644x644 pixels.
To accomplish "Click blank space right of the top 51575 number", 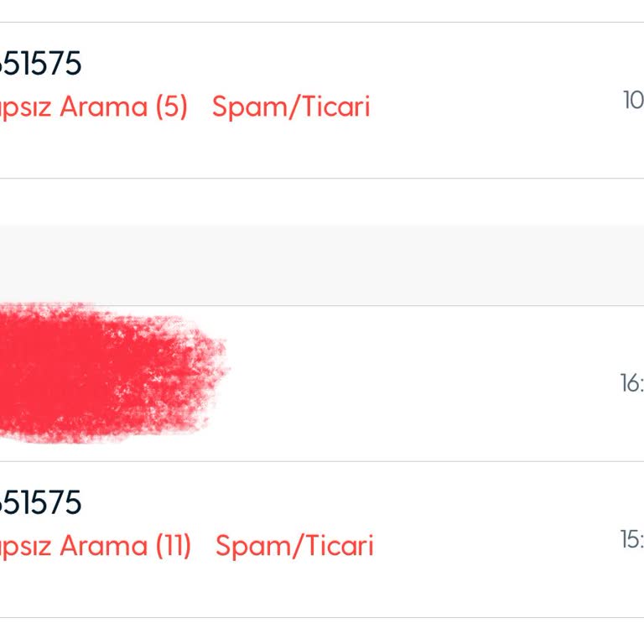I will coord(335,64).
